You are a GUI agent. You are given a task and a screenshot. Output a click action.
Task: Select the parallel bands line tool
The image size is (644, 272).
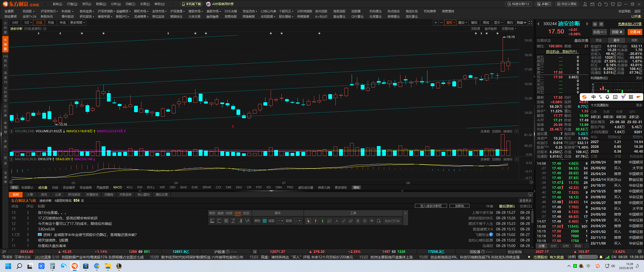coord(226,221)
